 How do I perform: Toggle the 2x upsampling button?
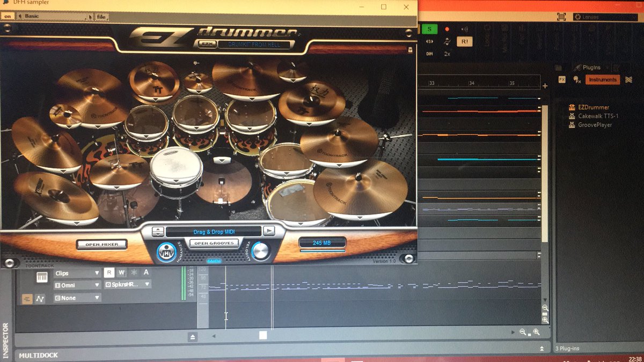click(x=447, y=54)
